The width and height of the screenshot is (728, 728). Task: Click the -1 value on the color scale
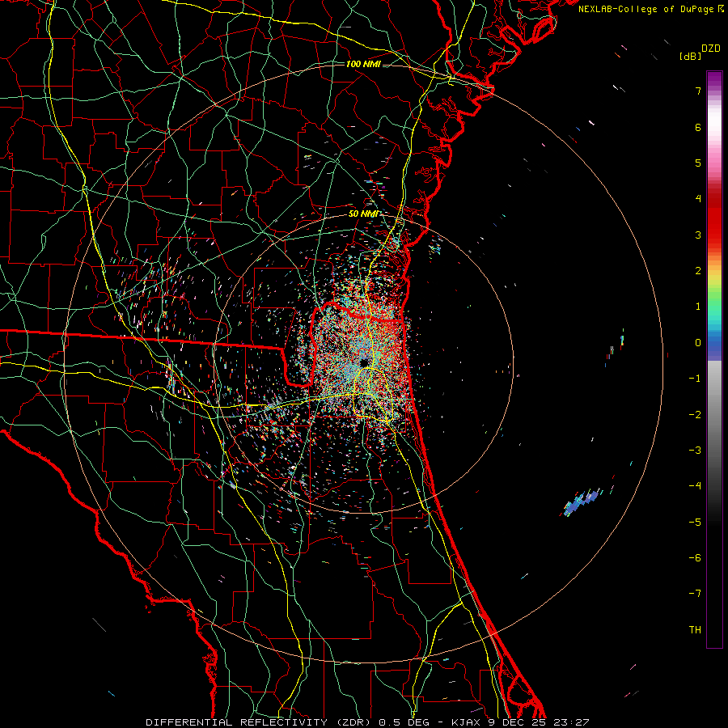[x=695, y=379]
